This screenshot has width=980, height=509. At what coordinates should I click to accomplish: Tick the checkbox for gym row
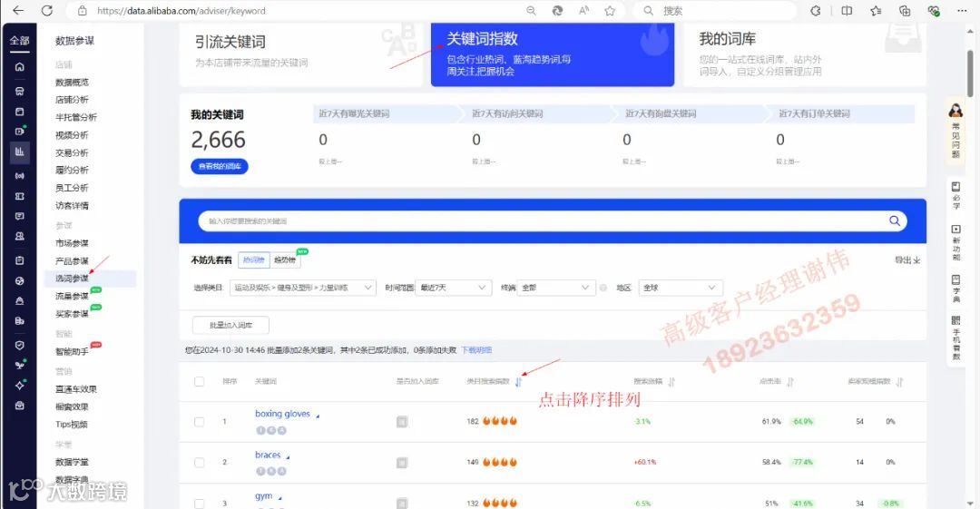pos(199,504)
